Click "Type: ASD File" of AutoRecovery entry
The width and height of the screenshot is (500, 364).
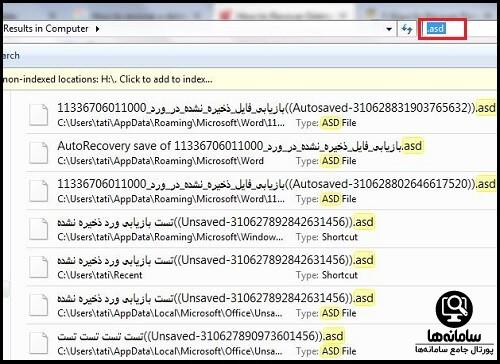pos(326,161)
